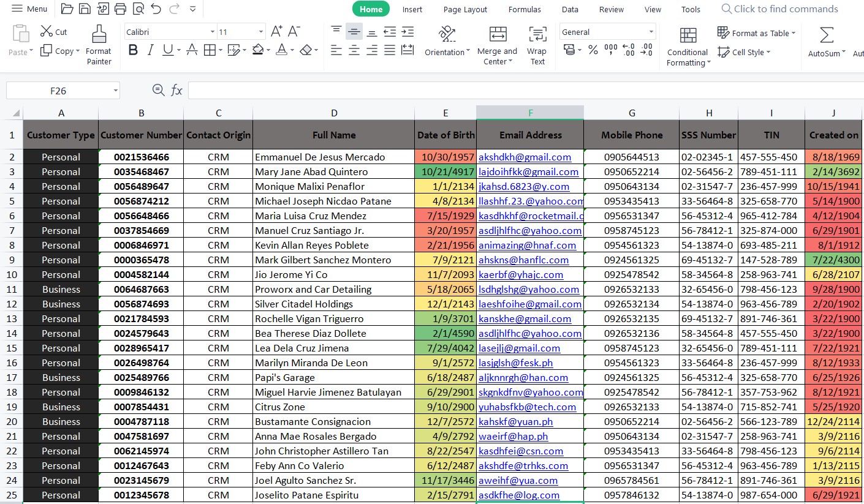Click the Percent Style icon
The width and height of the screenshot is (864, 504).
[x=593, y=50]
